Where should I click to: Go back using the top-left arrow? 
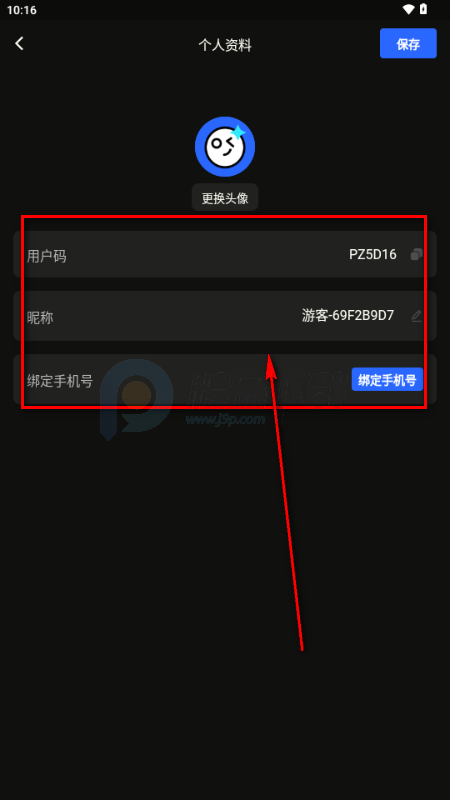[x=19, y=44]
